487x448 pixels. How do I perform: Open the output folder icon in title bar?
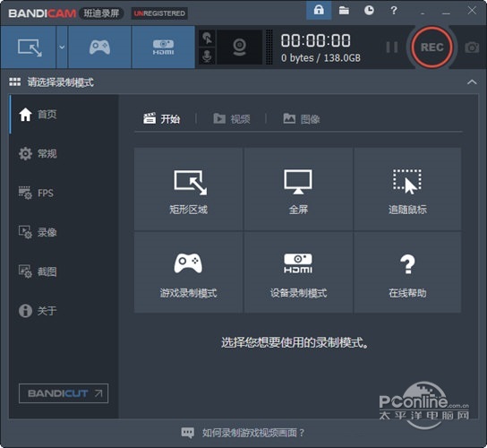pos(344,10)
